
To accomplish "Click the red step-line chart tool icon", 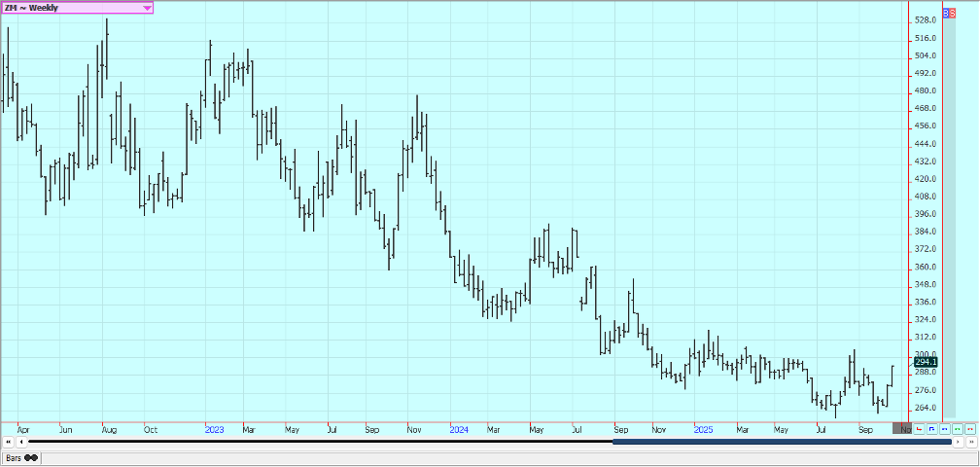I will tap(919, 428).
